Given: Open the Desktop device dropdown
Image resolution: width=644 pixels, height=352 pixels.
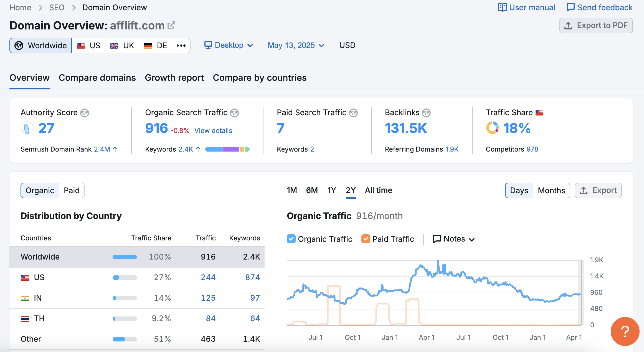Looking at the screenshot, I should point(229,45).
